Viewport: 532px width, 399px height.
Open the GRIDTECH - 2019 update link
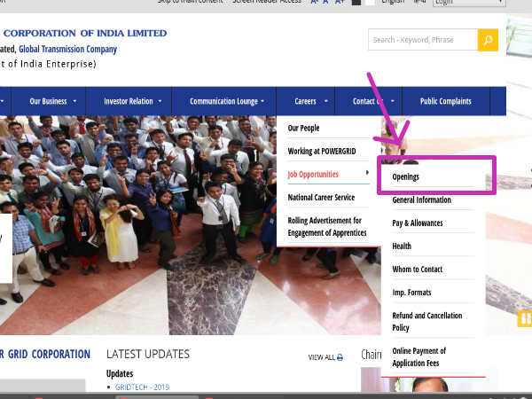142,387
